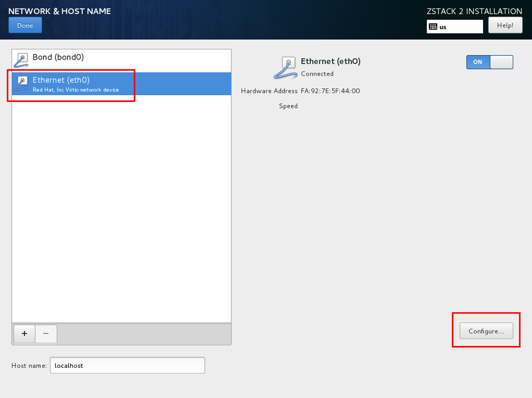Click the hardware address FA:92:7E:5F:44:00

pyautogui.click(x=330, y=91)
